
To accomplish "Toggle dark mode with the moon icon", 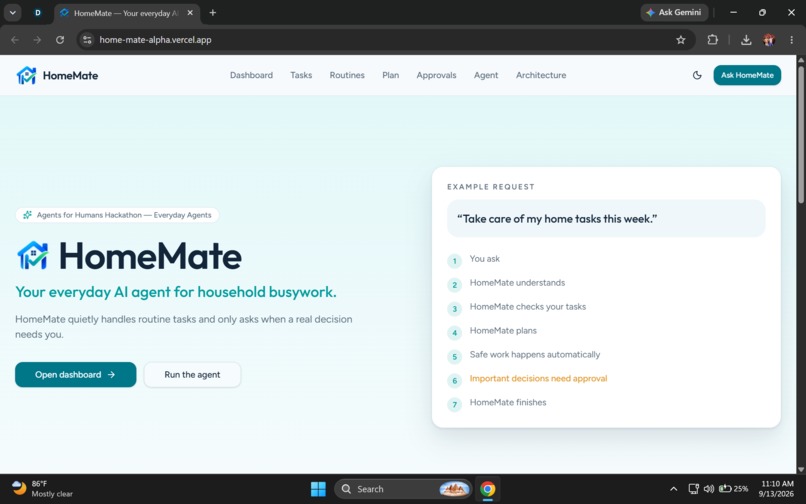I will [x=697, y=75].
